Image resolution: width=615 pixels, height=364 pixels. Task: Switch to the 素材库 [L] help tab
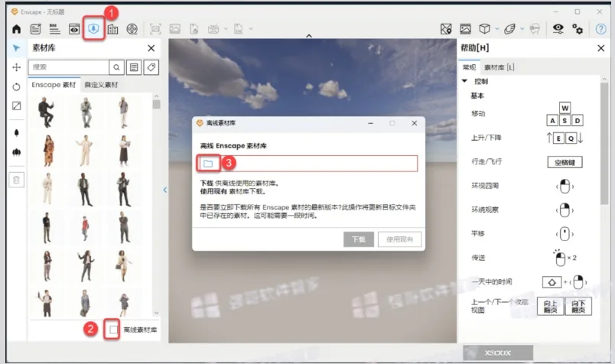click(x=499, y=67)
